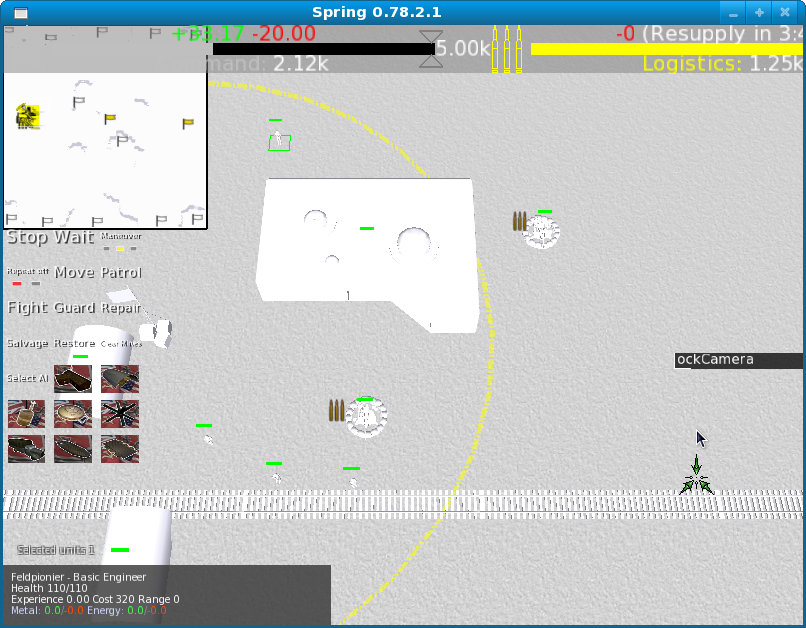806x628 pixels.
Task: Select the wooden barrel build icon
Action: click(x=26, y=414)
